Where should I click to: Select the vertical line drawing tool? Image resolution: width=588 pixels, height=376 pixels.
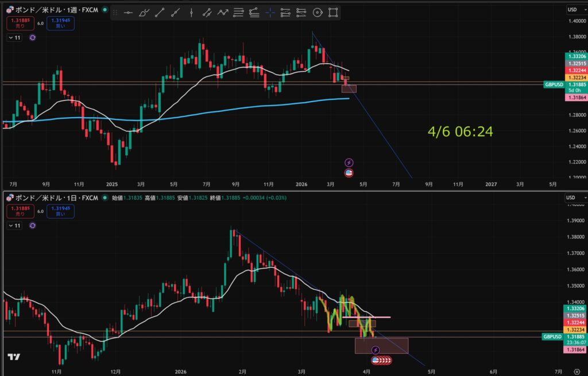point(191,12)
